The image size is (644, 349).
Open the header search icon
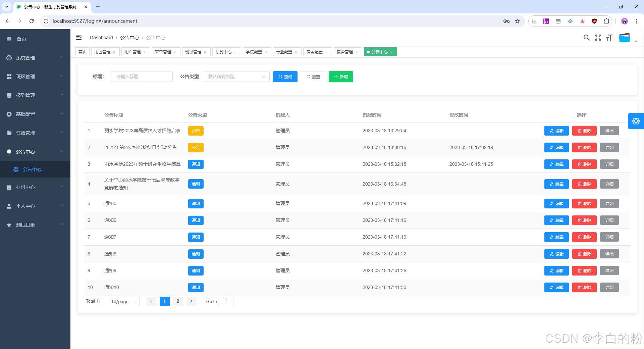[x=586, y=38]
